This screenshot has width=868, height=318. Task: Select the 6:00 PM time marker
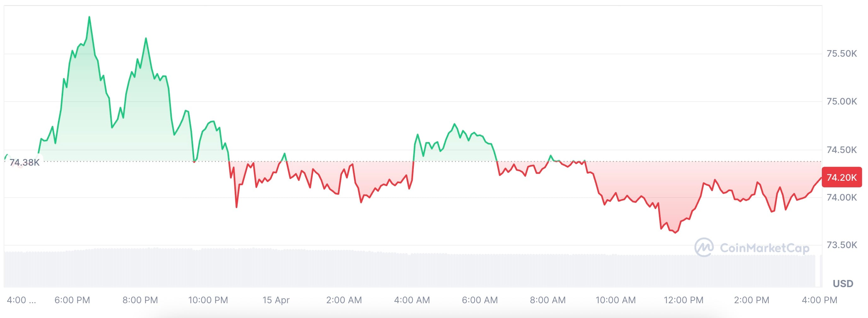click(x=72, y=300)
